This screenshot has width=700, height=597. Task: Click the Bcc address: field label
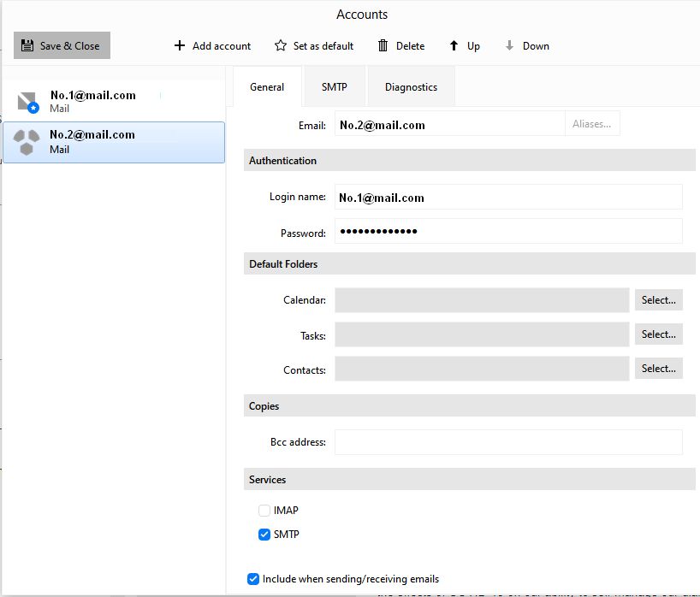point(298,442)
